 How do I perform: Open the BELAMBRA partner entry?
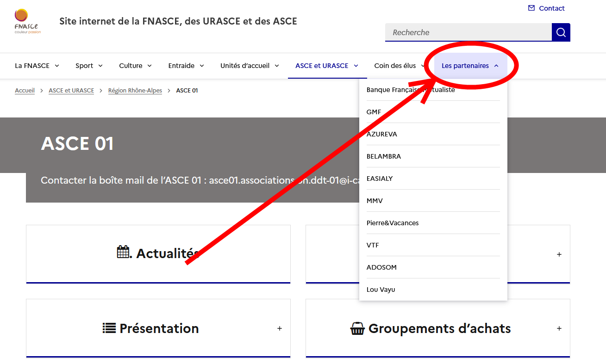coord(433,156)
